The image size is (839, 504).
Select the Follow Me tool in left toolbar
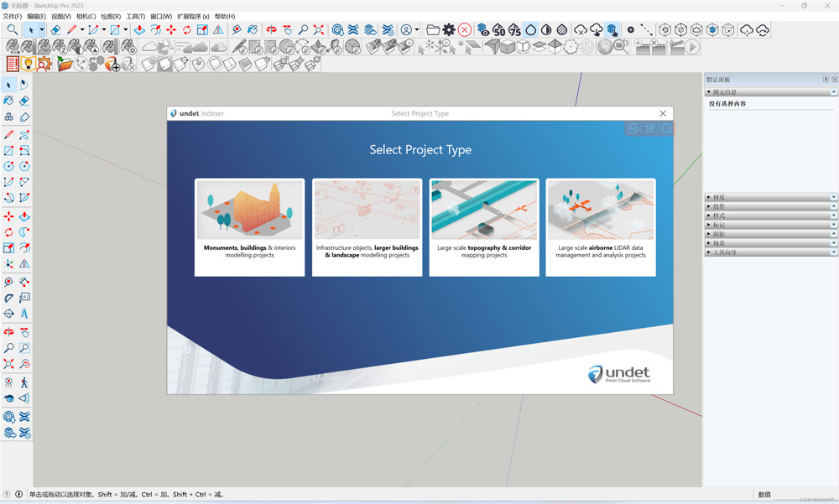click(x=24, y=232)
